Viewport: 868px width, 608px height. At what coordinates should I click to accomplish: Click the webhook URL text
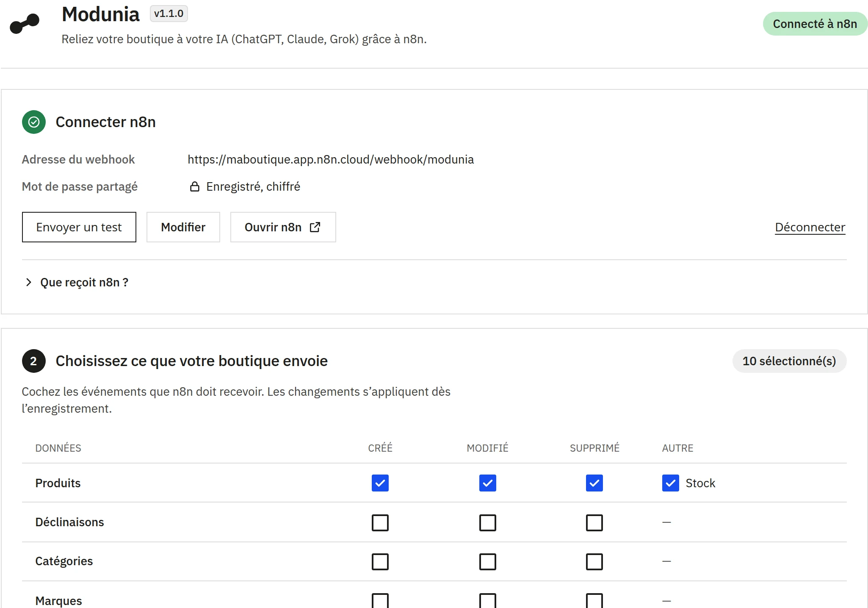pos(331,159)
